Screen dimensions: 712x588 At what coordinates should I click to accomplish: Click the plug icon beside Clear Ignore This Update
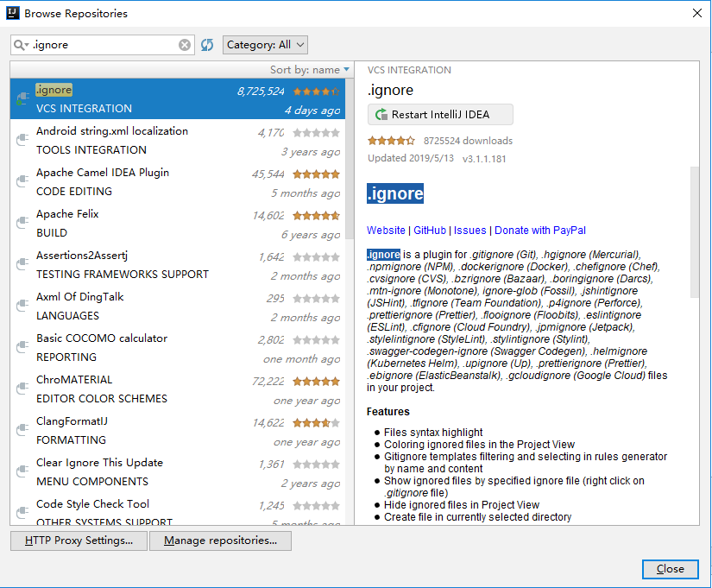click(x=22, y=471)
